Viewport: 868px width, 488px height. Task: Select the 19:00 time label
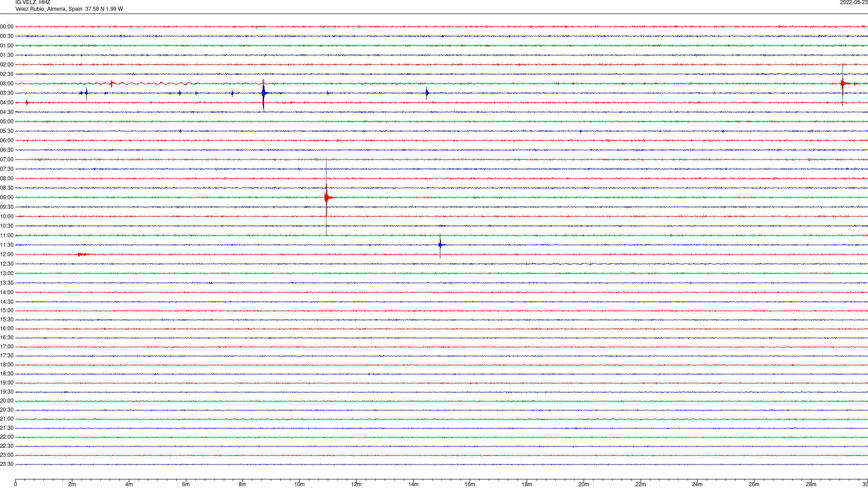[x=7, y=383]
